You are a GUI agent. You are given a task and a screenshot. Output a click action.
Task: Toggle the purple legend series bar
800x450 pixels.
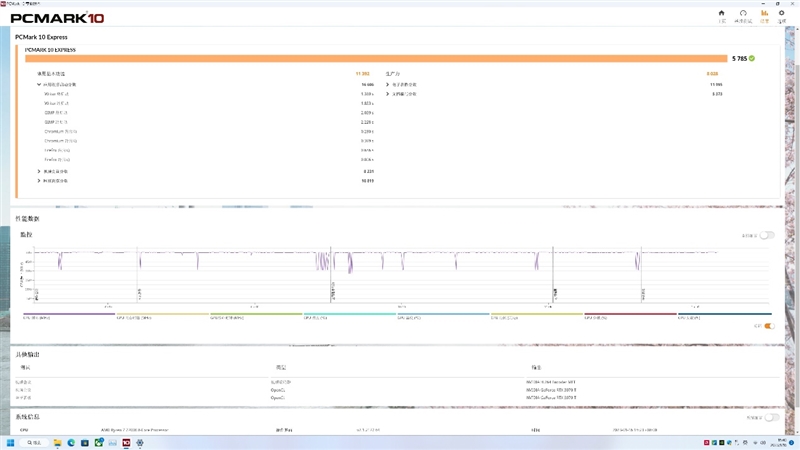[x=69, y=314]
